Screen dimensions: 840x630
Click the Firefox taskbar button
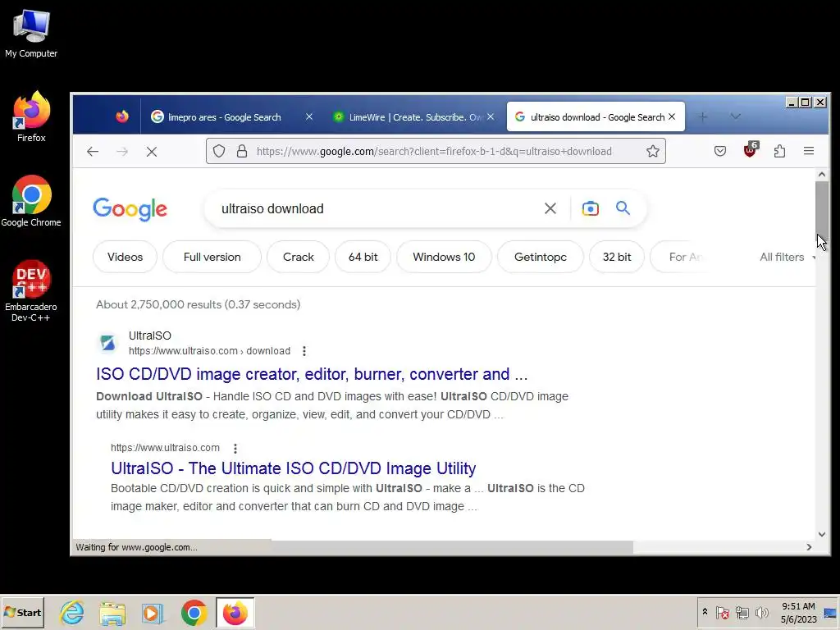pyautogui.click(x=235, y=613)
